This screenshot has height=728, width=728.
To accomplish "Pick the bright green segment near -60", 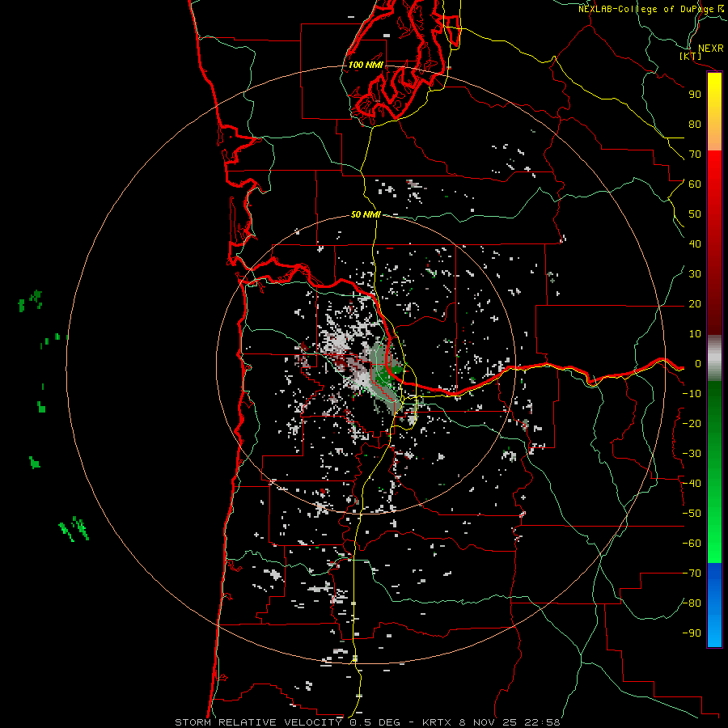I will click(x=714, y=545).
